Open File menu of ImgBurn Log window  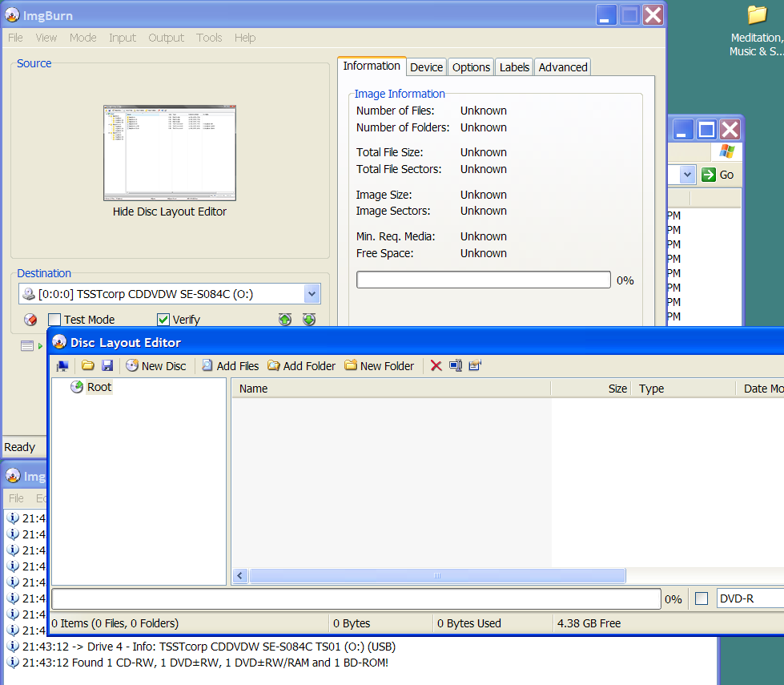(16, 498)
